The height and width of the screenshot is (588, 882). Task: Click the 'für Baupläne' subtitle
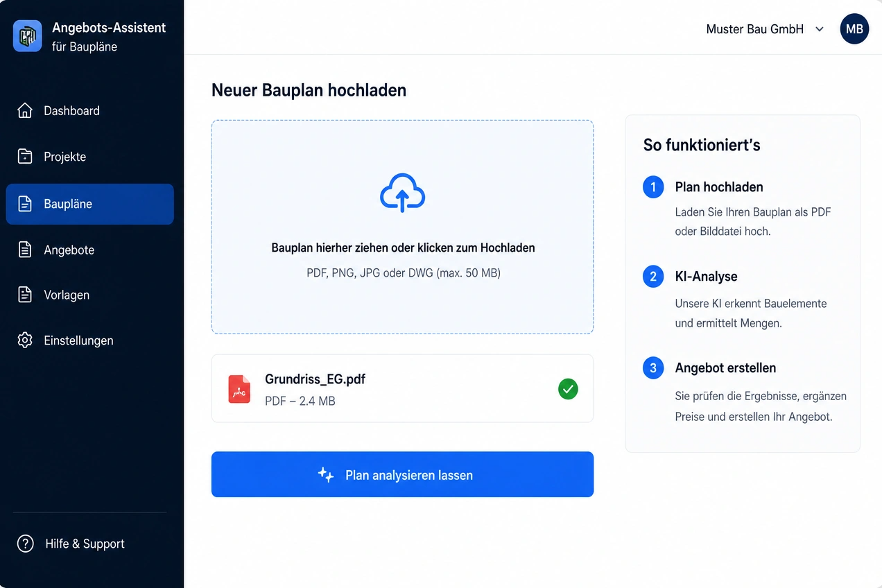pos(85,47)
